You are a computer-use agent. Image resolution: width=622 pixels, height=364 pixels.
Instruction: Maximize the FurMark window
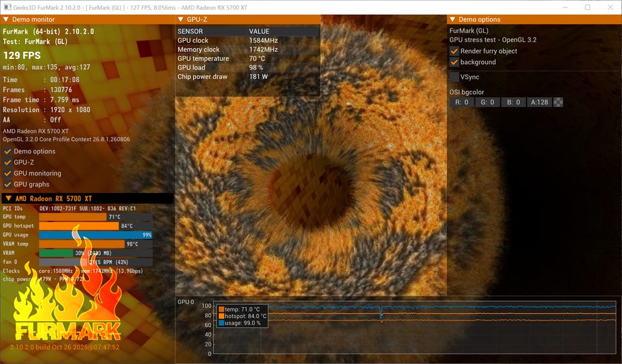pos(588,7)
